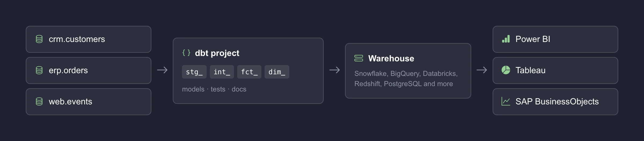Open the crm.customers source card
Image resolution: width=644 pixels, height=141 pixels.
pos(89,39)
